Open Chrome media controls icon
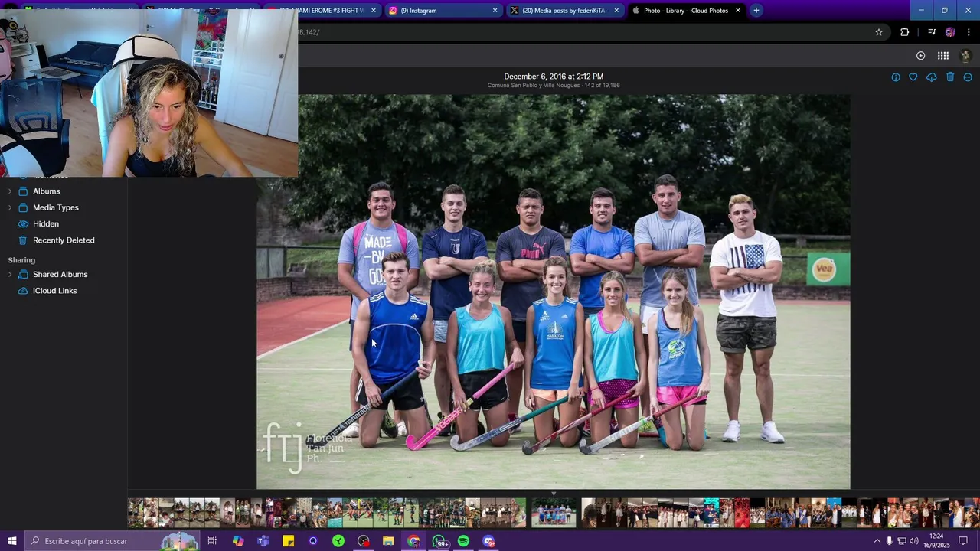The height and width of the screenshot is (551, 980). 932,32
